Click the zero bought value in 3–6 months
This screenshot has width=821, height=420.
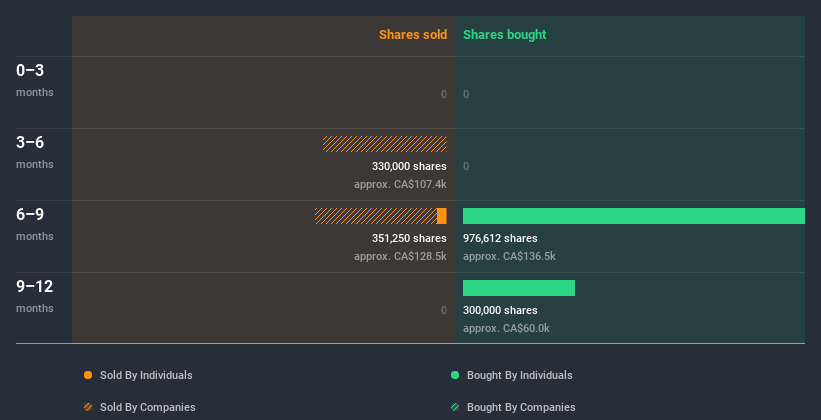(x=466, y=167)
